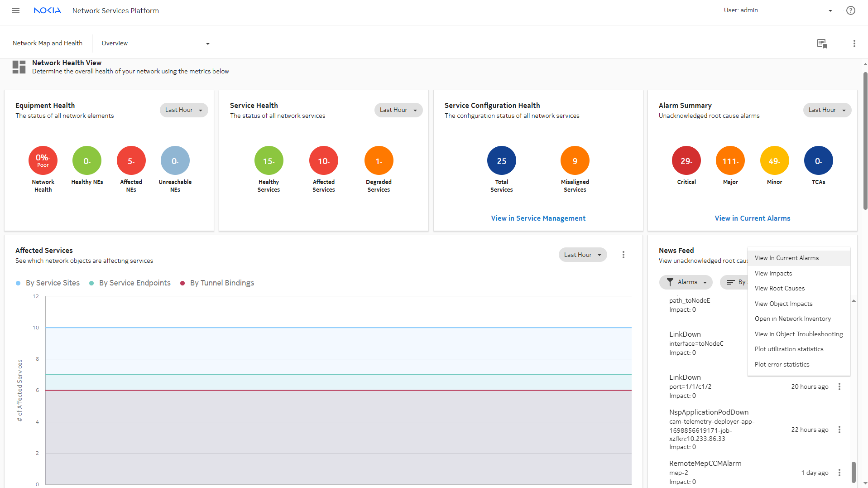Open Affected Services Last Hour dropdown
This screenshot has height=488, width=868.
tap(583, 255)
